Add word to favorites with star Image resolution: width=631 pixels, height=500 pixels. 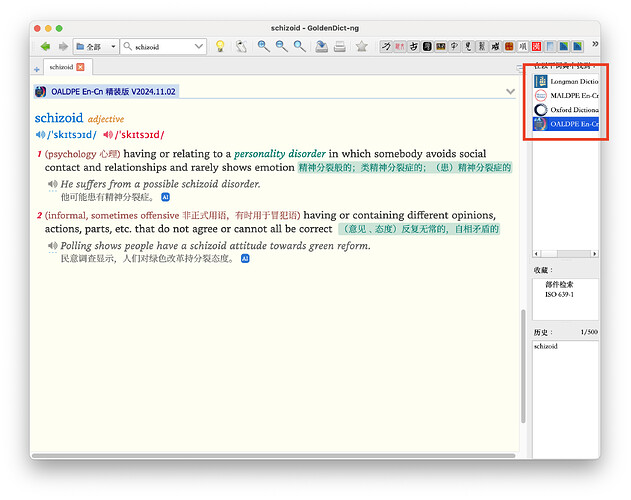point(361,46)
